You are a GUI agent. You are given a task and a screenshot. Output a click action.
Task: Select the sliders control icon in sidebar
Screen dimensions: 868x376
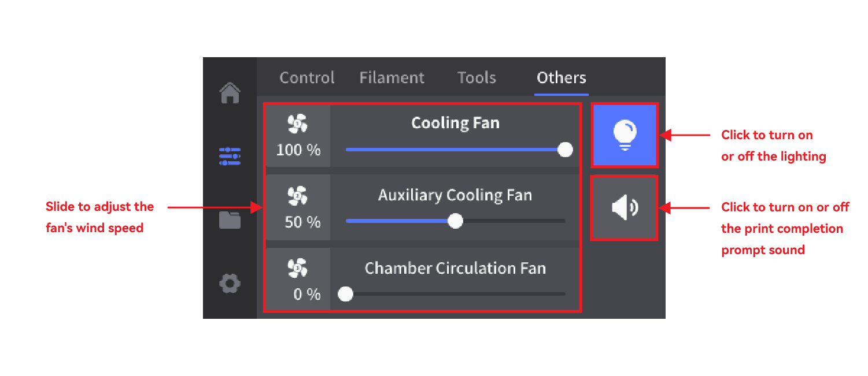coord(230,156)
